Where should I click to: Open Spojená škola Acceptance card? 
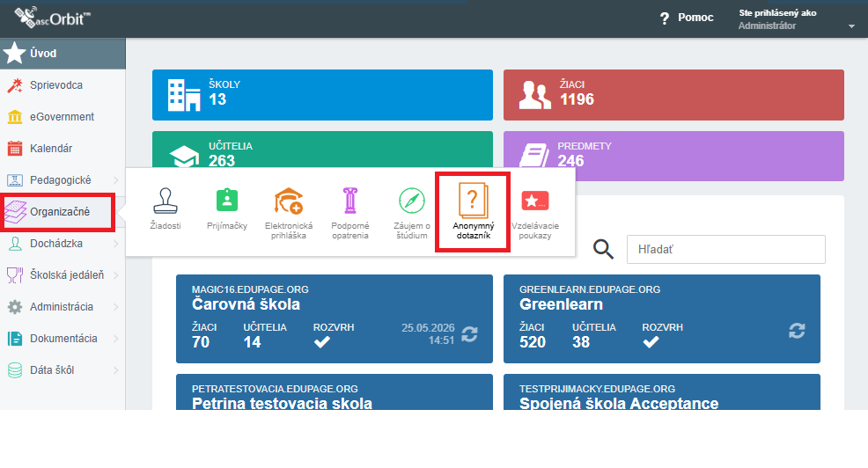click(661, 391)
